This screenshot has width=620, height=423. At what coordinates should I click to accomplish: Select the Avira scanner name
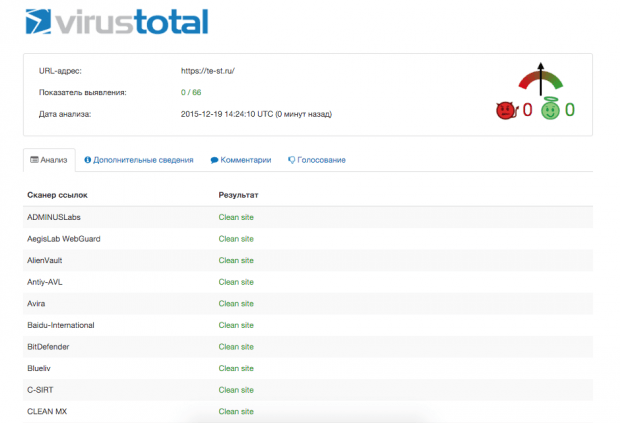[x=36, y=303]
